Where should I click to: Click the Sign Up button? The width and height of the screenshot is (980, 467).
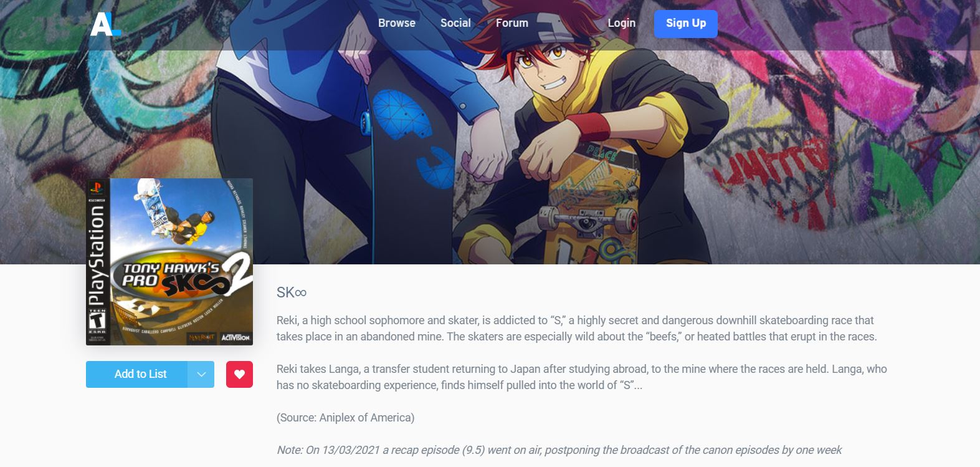[x=686, y=23]
